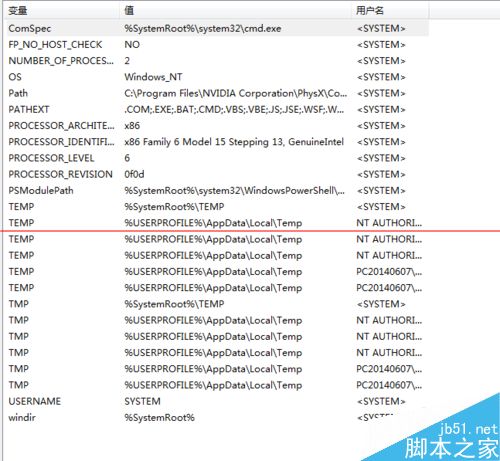Click <SYSTEM> user in the Path row
500x461 pixels.
coord(381,93)
